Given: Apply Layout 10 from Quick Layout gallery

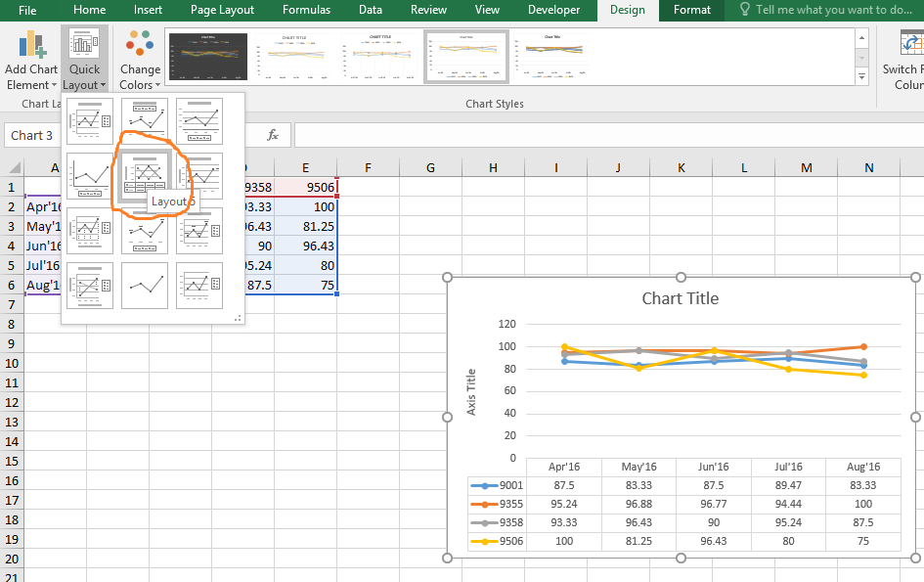Looking at the screenshot, I should click(x=90, y=286).
